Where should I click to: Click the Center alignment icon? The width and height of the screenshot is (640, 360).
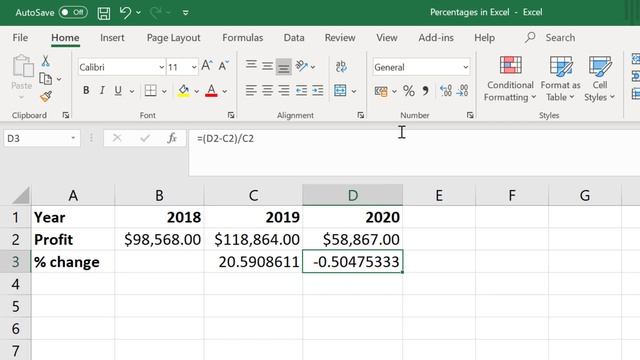tap(267, 90)
